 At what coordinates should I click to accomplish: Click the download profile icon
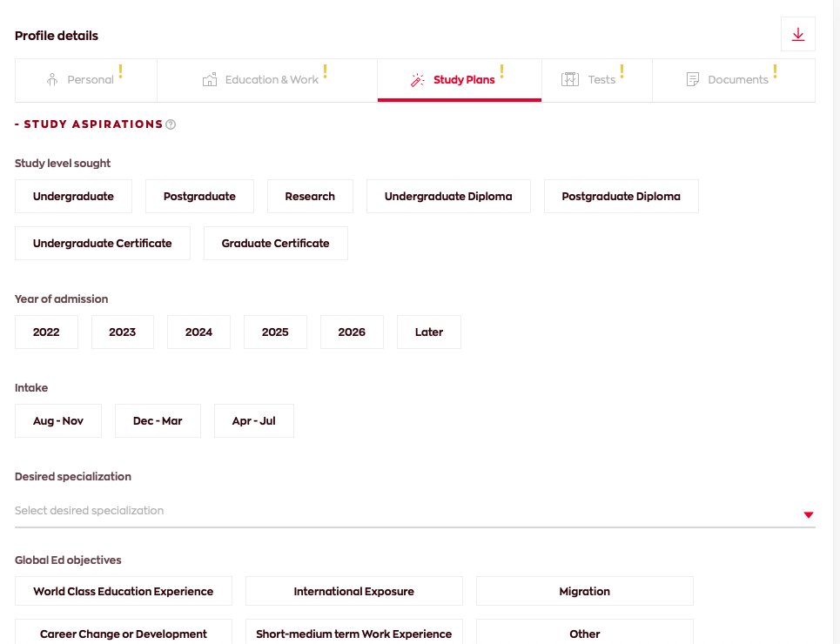coord(797,35)
